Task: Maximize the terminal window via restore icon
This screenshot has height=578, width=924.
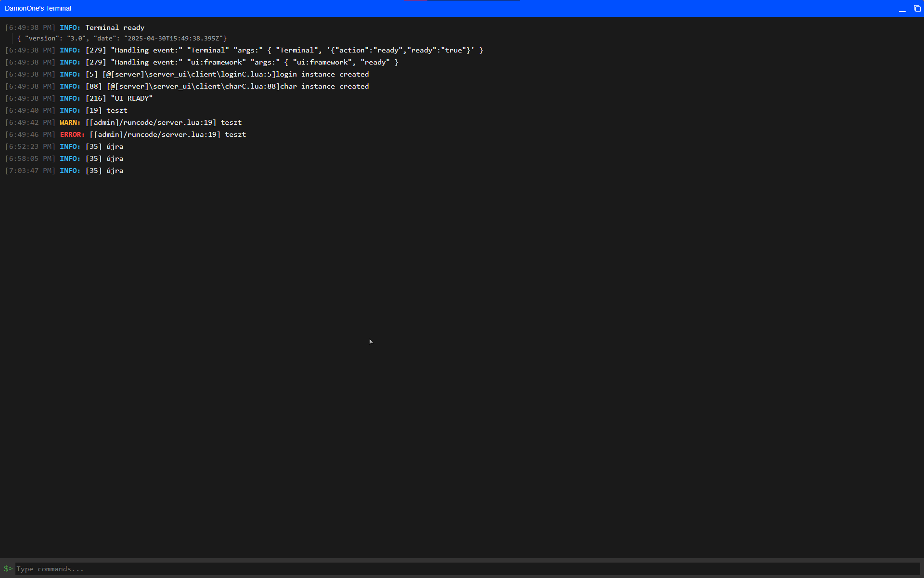Action: coord(917,9)
